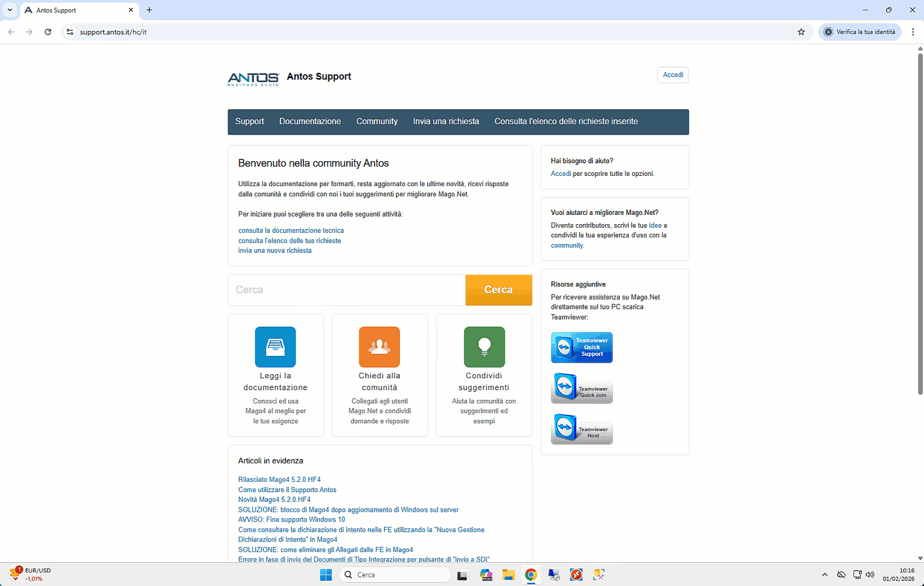Follow invia una nuova richiesta link
Screen dimensions: 924x586
[275, 251]
